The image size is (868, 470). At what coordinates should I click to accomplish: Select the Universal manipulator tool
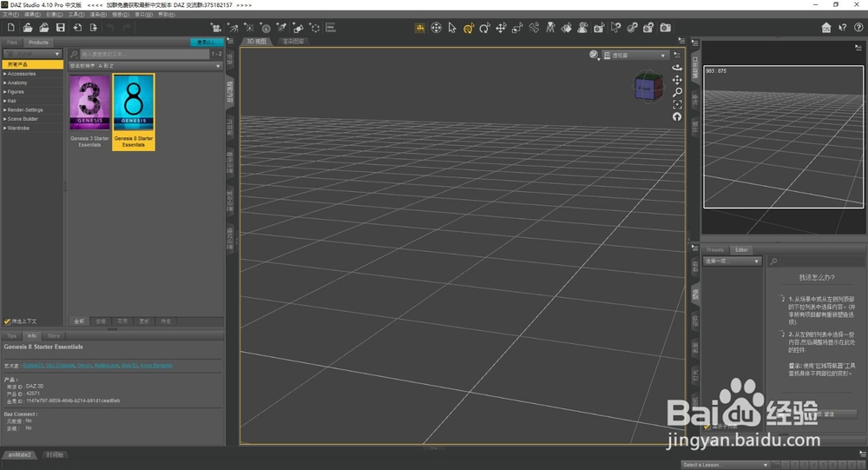437,28
